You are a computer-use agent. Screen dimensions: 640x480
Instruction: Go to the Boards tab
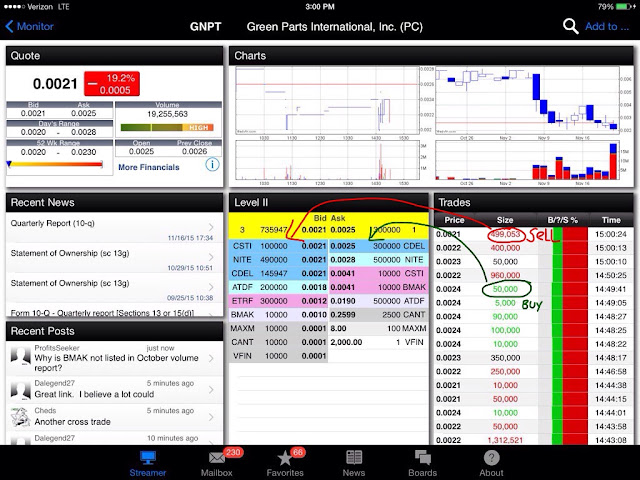click(x=422, y=464)
